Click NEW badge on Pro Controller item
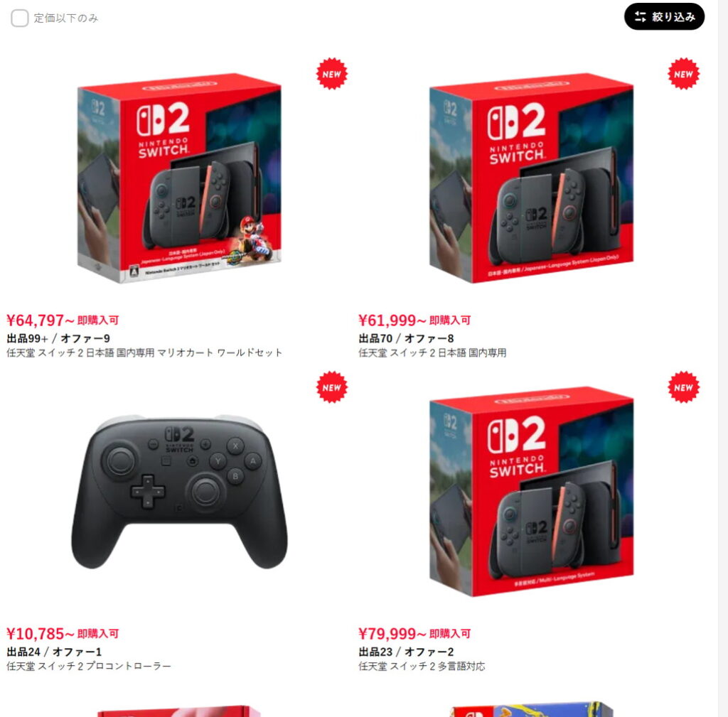Screen dimensions: 728x717 (x=331, y=387)
